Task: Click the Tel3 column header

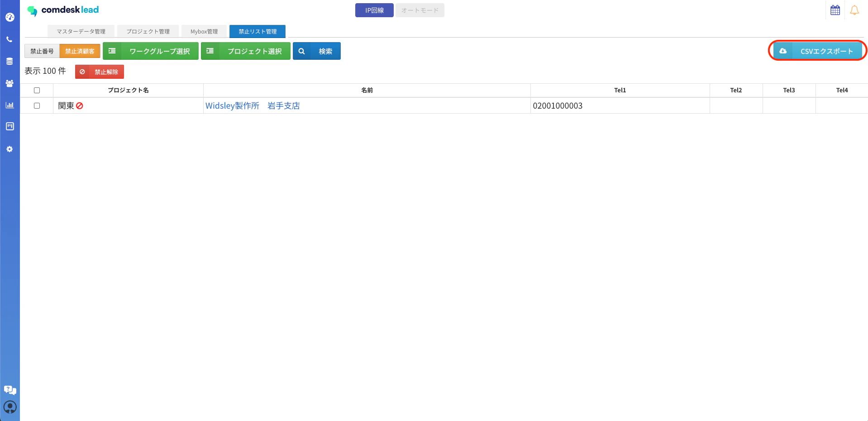Action: tap(789, 90)
